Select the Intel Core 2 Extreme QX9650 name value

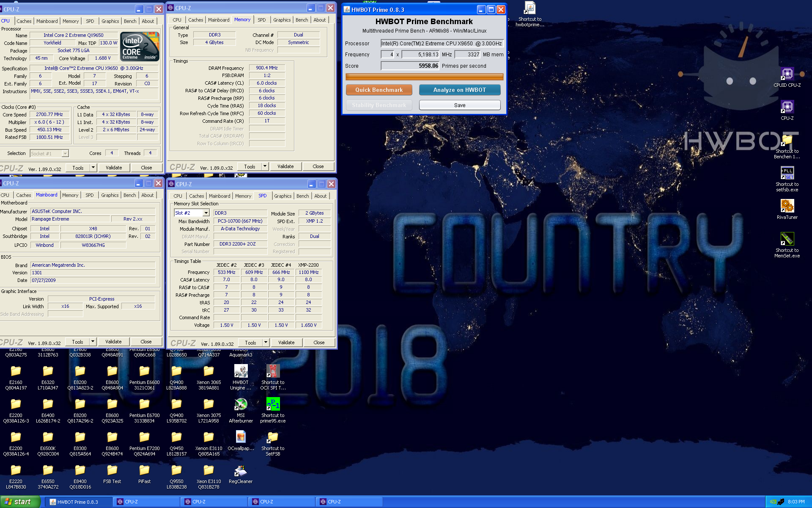pos(74,35)
